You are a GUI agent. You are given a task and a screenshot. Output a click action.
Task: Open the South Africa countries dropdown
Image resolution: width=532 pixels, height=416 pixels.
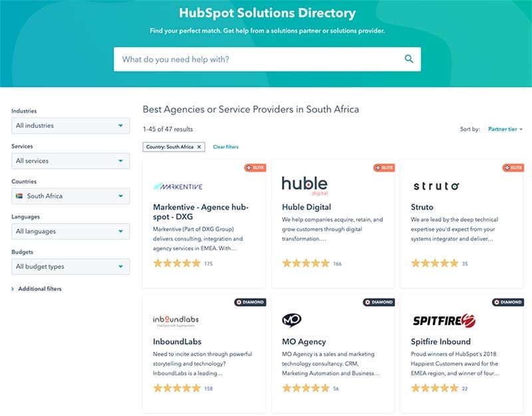pyautogui.click(x=70, y=196)
